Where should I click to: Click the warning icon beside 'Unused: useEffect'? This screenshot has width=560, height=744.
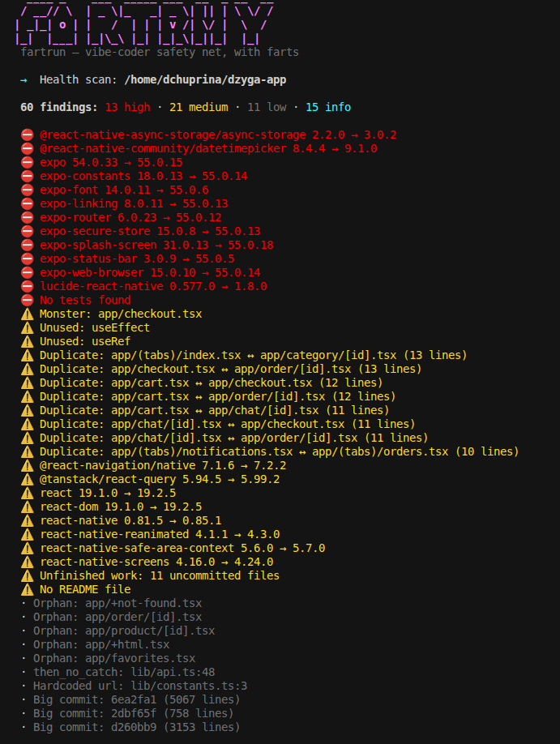[x=27, y=327]
